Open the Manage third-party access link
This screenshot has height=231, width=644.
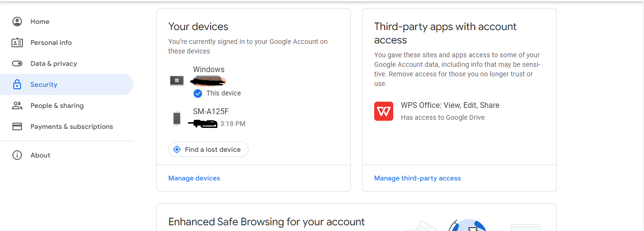click(x=418, y=178)
